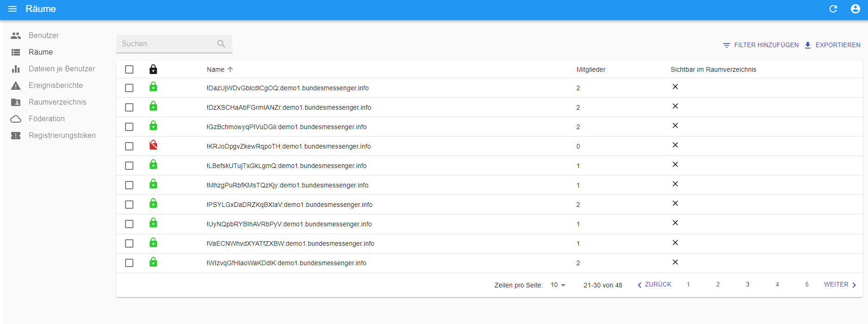Viewport: 868px width, 324px height.
Task: Click the magnifier icon in the search box
Action: click(221, 44)
